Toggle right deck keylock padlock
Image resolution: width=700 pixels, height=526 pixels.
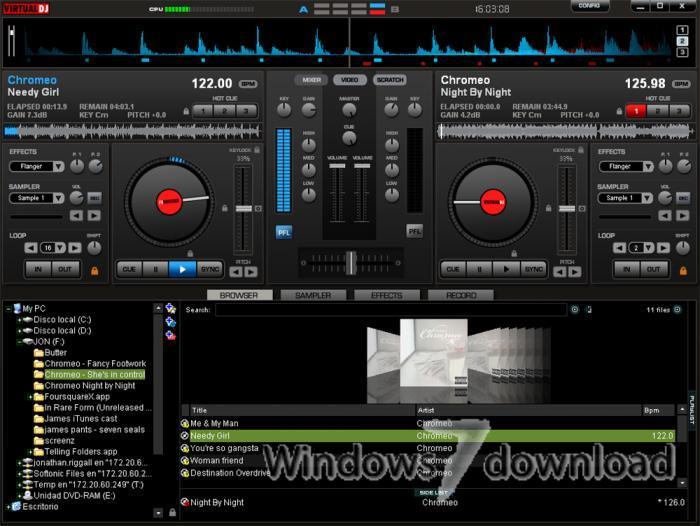click(580, 150)
